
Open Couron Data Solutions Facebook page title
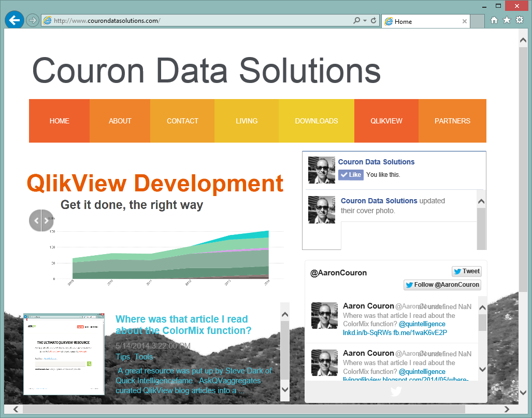point(376,162)
